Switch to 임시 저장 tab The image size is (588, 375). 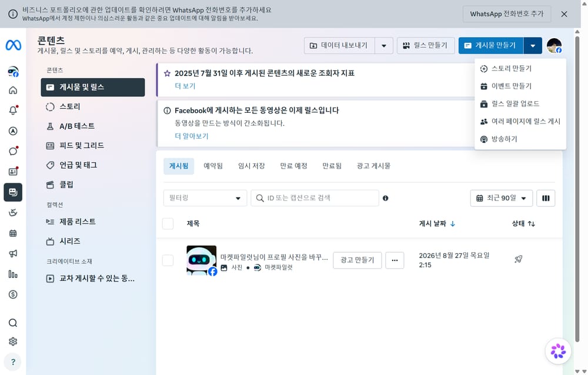[252, 166]
